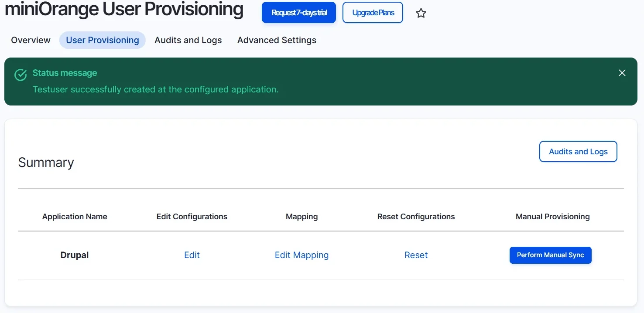Click the Drupal application name
Image resolution: width=644 pixels, height=313 pixels.
(75, 255)
